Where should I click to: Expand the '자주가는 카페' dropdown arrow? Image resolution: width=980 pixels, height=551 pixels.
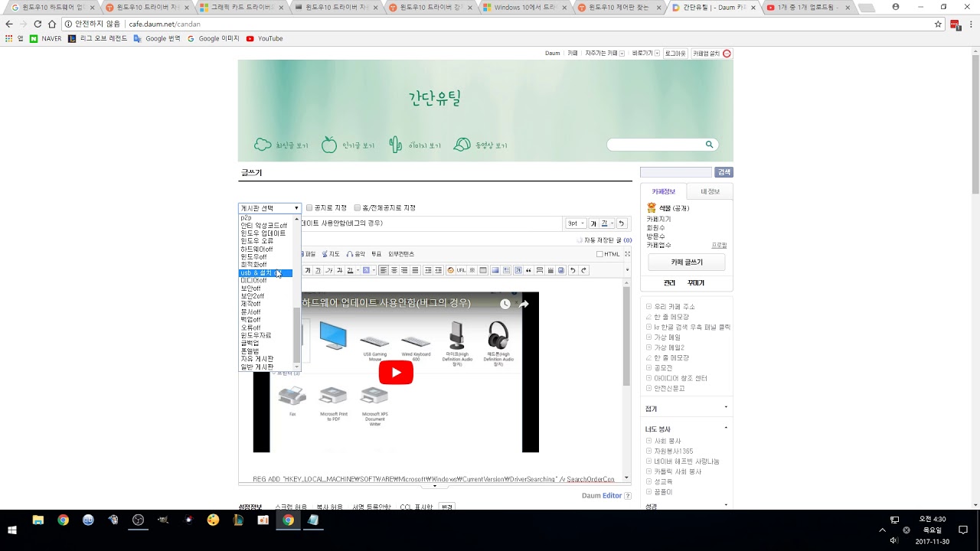[x=622, y=54]
